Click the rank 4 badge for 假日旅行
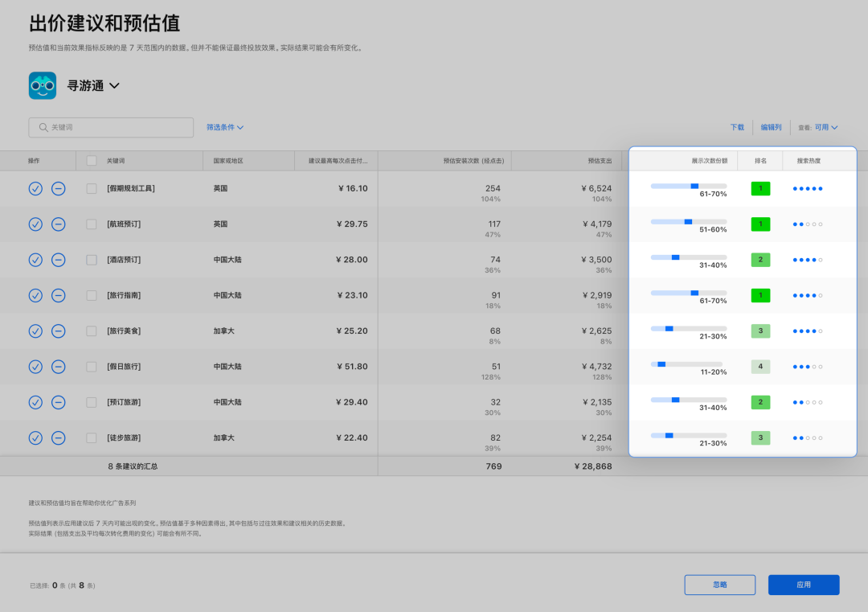This screenshot has width=868, height=612. tap(760, 367)
